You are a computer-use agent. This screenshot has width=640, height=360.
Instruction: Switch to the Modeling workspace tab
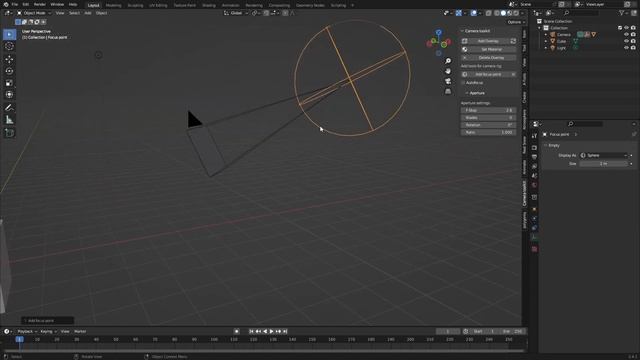pyautogui.click(x=113, y=5)
